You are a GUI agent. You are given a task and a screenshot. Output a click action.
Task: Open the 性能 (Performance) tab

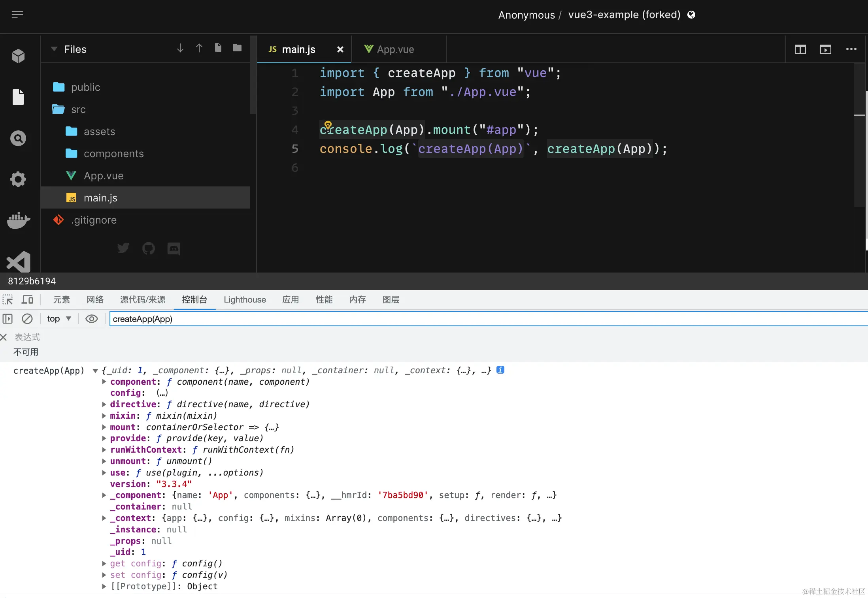324,300
